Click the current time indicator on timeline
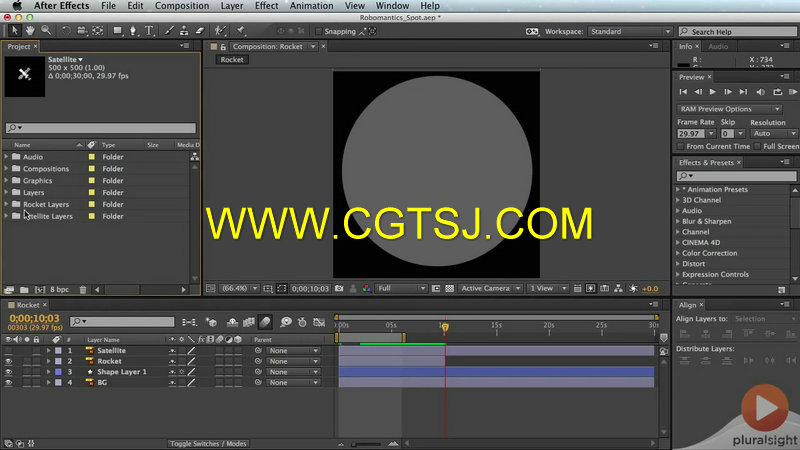 [x=445, y=327]
